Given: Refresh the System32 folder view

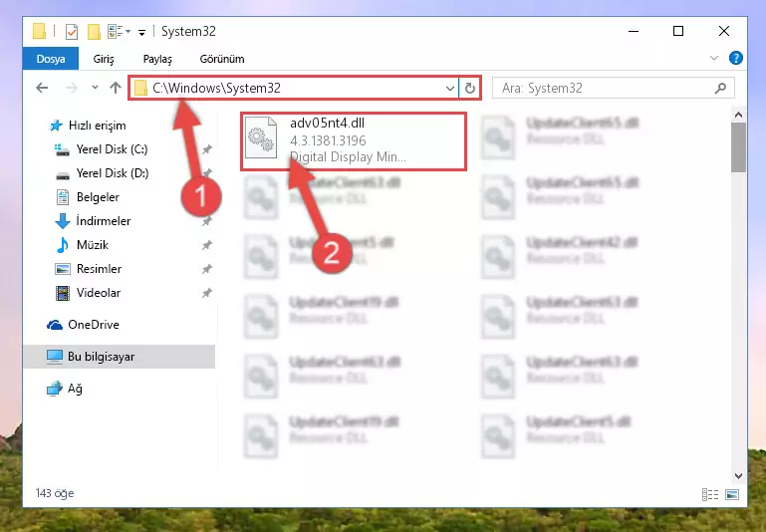Looking at the screenshot, I should [470, 89].
